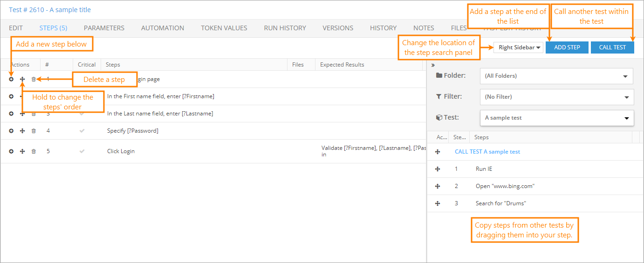Delete step 5 using its trash icon
The height and width of the screenshot is (263, 644).
click(x=34, y=151)
